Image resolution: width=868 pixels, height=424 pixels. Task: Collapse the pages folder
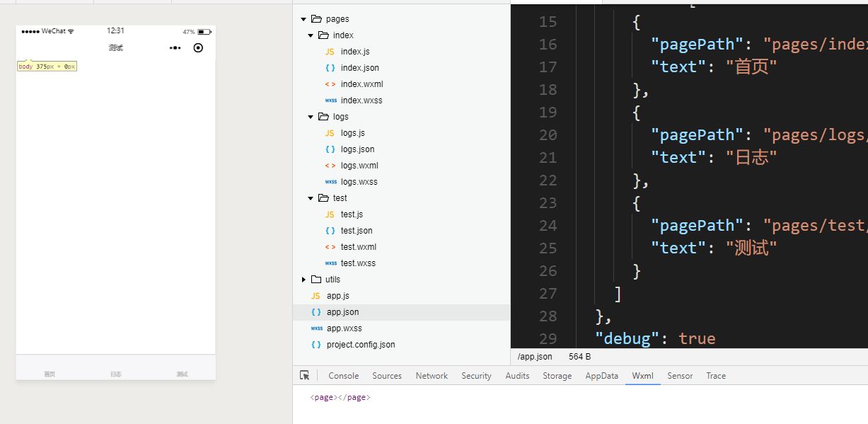click(303, 19)
